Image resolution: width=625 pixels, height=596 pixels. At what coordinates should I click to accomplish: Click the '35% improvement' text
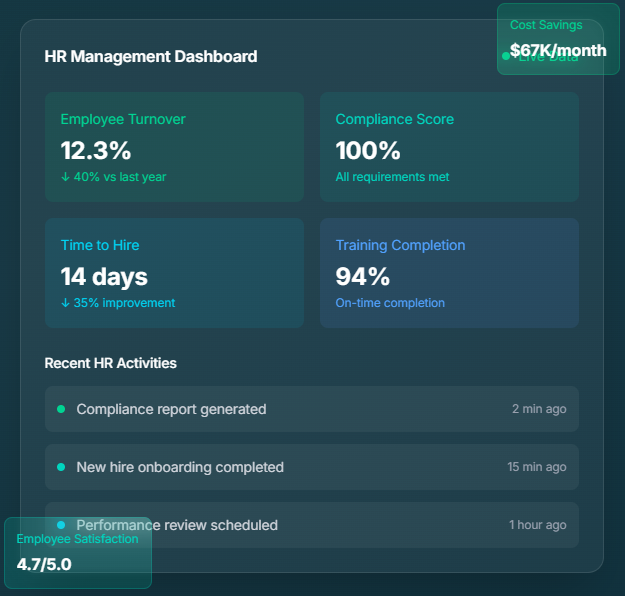point(124,303)
